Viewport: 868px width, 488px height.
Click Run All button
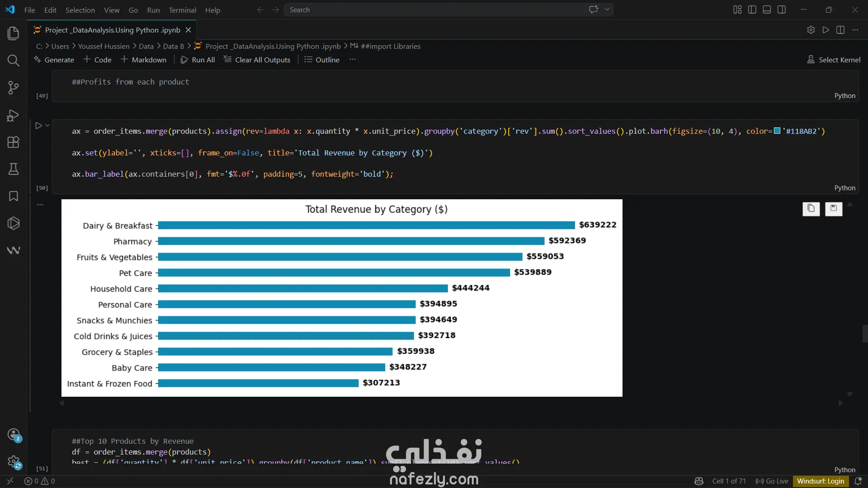pyautogui.click(x=198, y=60)
